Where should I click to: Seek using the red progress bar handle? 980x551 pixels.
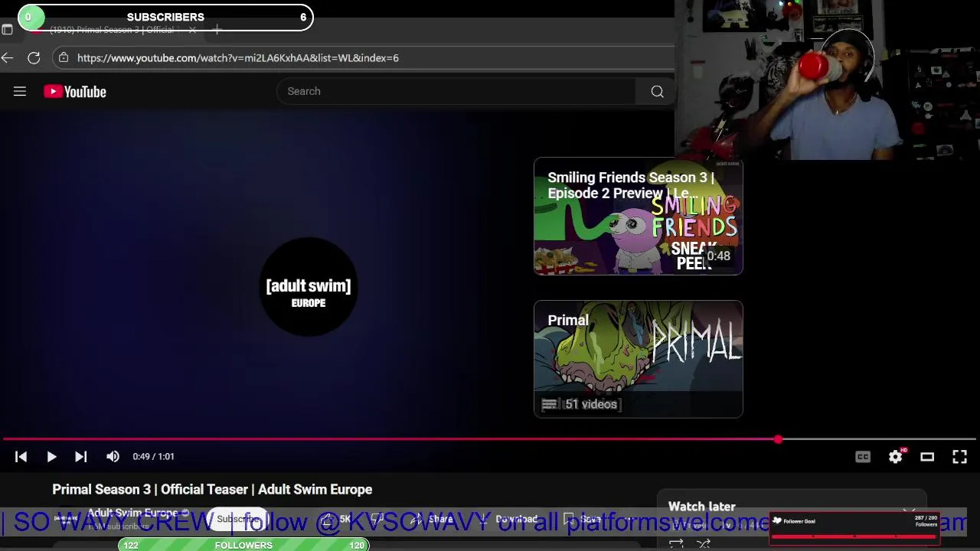(778, 439)
